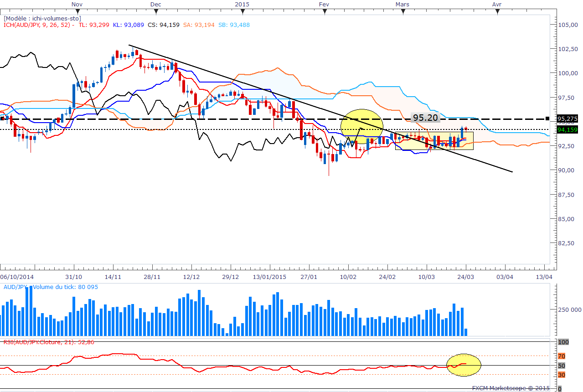
Task: Select the yellow consolidation rectangle near 10/03
Action: [x=434, y=141]
